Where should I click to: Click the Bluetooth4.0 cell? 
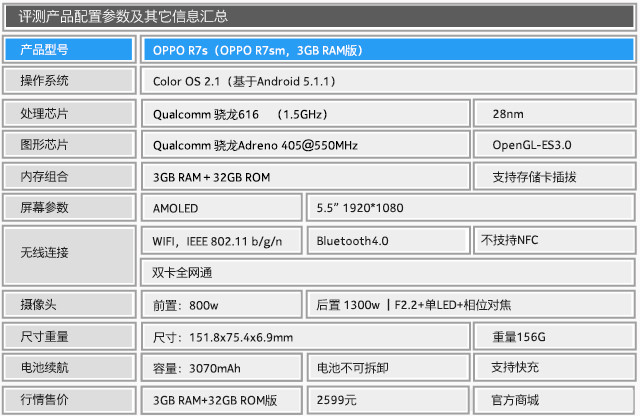click(388, 240)
